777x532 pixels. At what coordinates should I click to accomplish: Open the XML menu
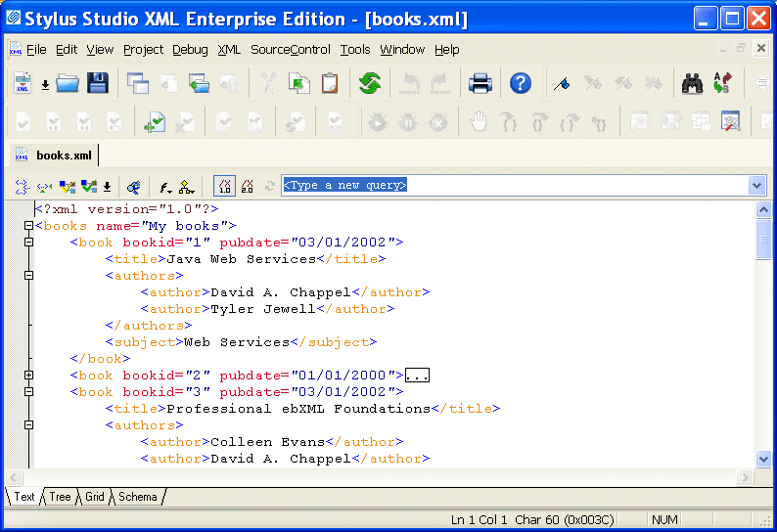pos(229,50)
